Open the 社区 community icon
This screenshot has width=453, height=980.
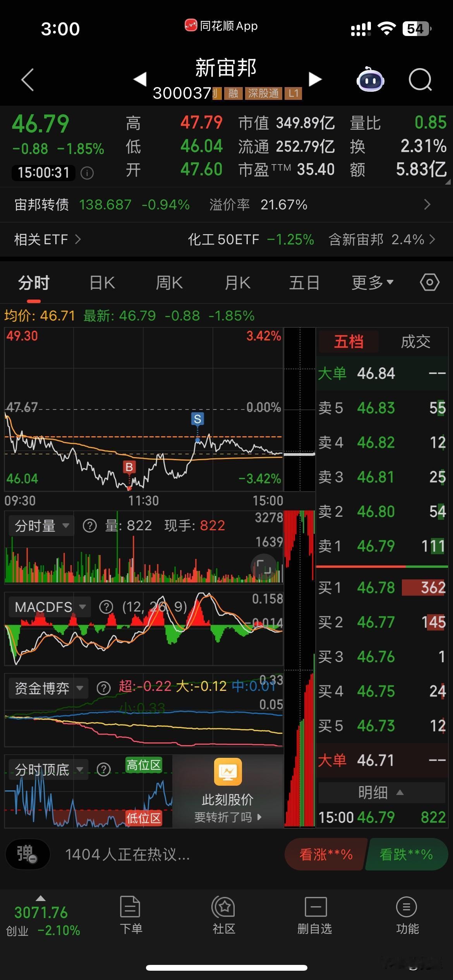click(x=223, y=915)
